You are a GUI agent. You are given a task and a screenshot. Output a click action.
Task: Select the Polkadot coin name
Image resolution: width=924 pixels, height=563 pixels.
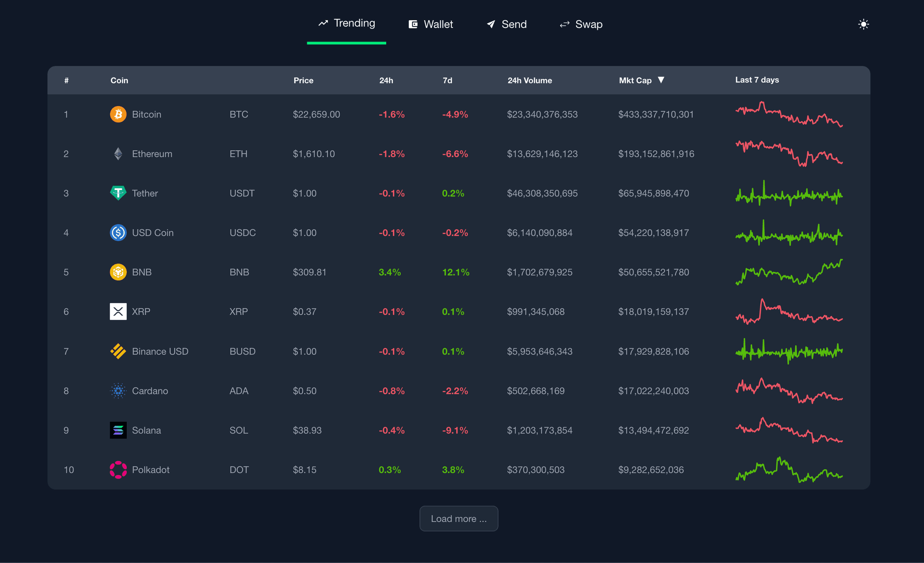[151, 470]
